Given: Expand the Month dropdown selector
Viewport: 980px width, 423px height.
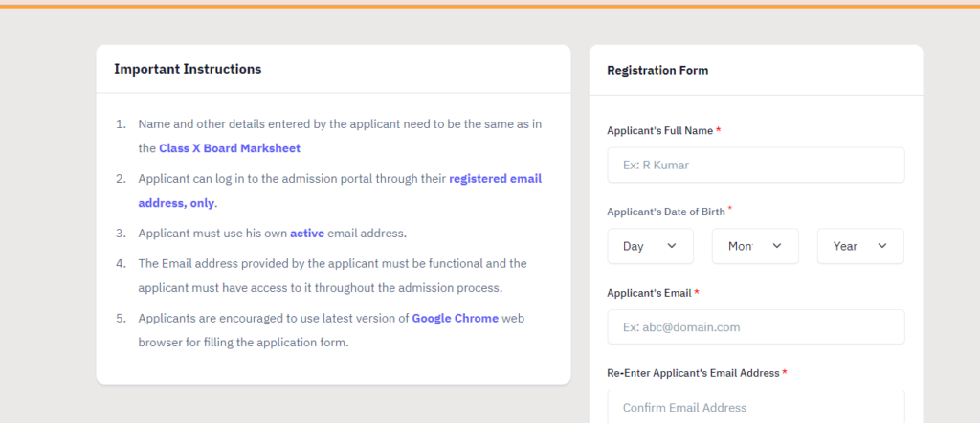Looking at the screenshot, I should (x=755, y=246).
